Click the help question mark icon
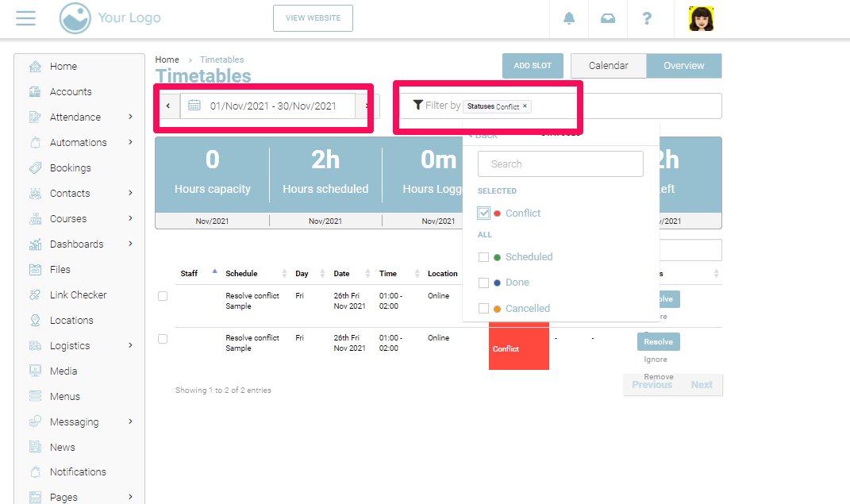850x504 pixels. (x=647, y=19)
